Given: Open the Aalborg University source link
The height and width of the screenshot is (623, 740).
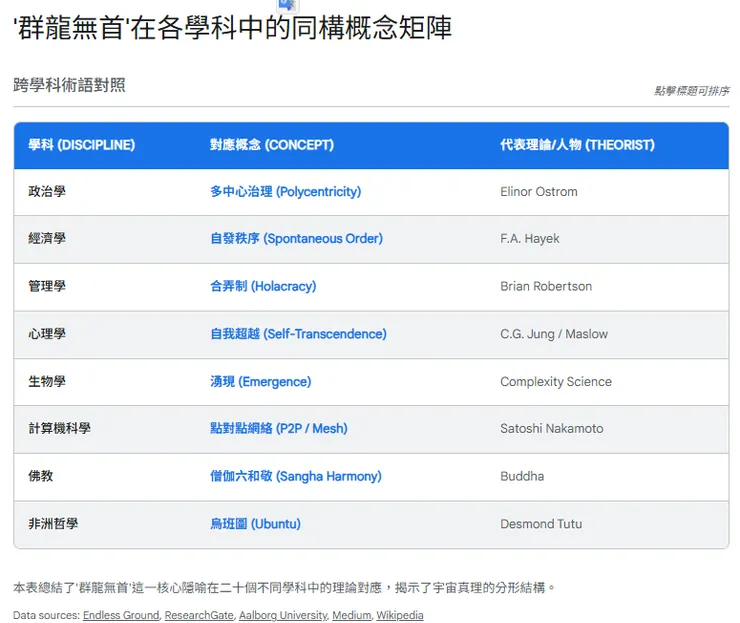Looking at the screenshot, I should [x=283, y=615].
